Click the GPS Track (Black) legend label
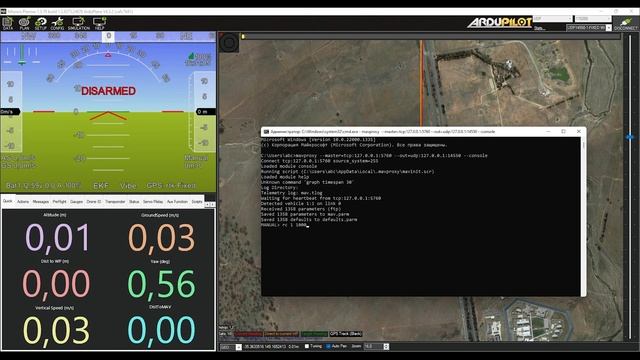 [x=346, y=334]
